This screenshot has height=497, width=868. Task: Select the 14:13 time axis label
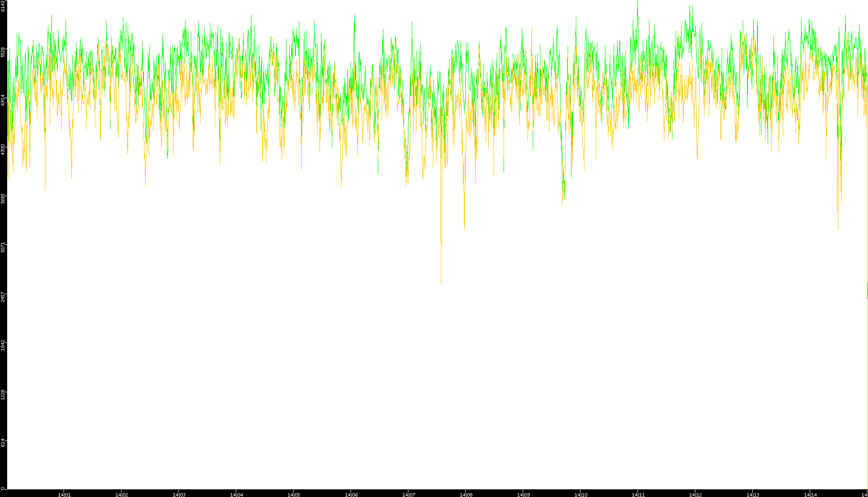[753, 495]
